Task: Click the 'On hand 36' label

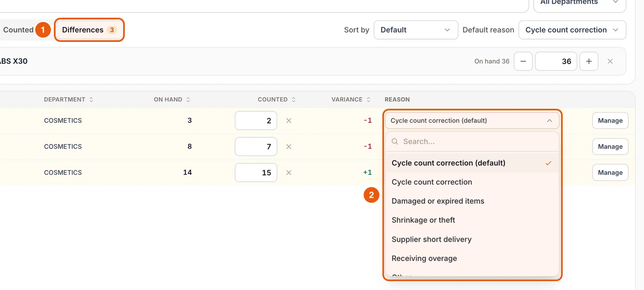Action: point(492,61)
